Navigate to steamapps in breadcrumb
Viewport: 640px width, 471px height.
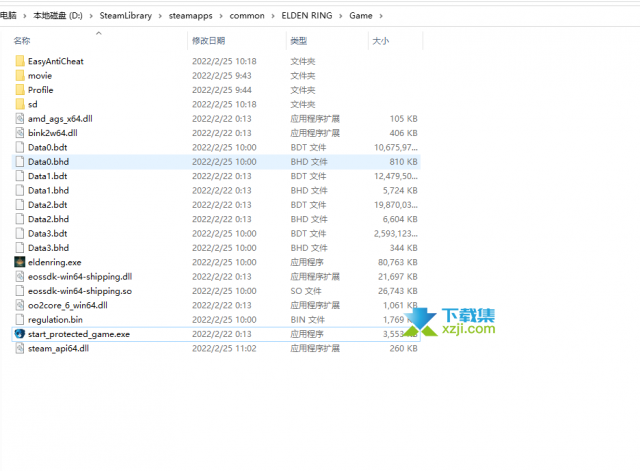[x=191, y=16]
